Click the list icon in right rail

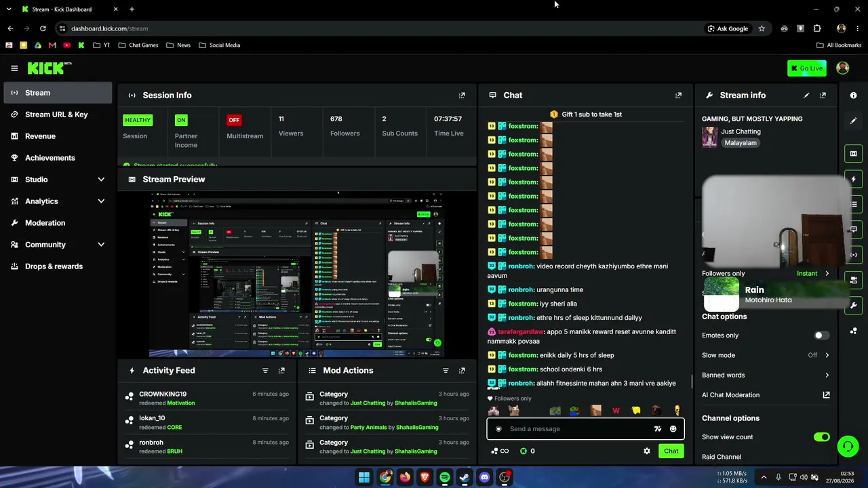click(853, 204)
